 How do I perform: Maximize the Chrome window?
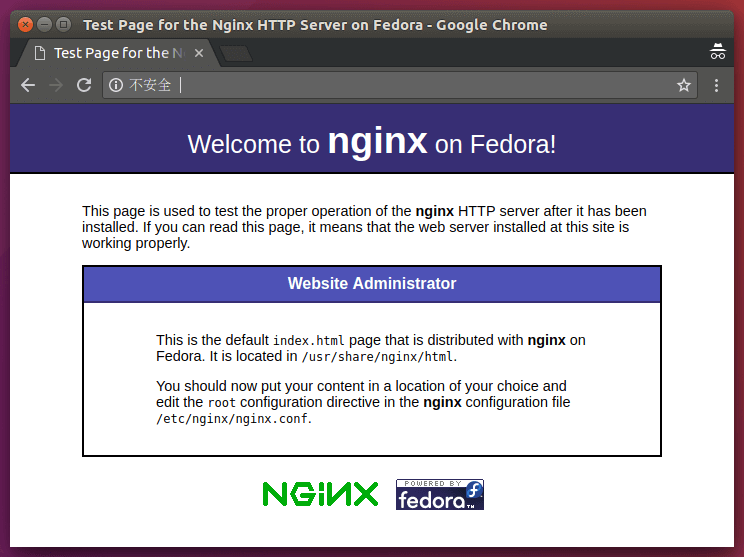coord(64,24)
